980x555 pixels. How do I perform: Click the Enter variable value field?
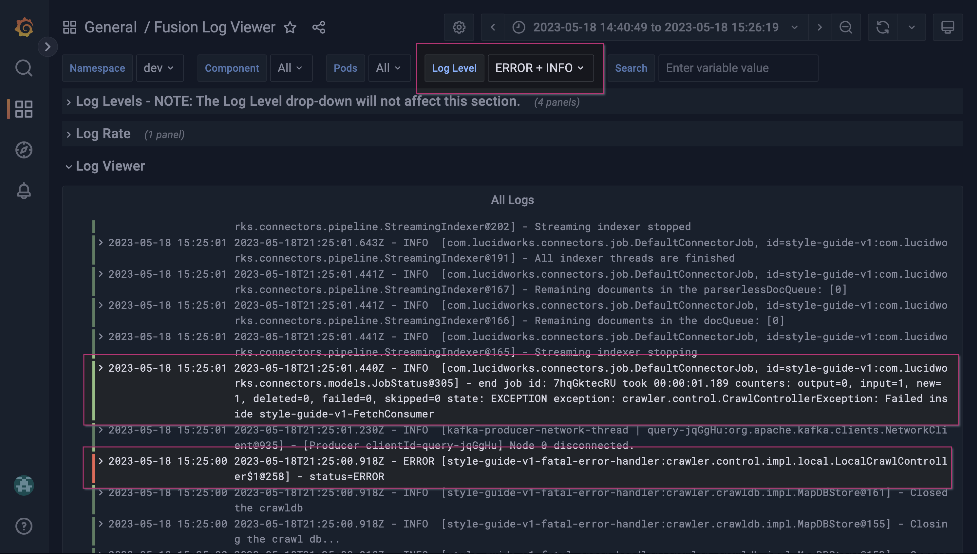coord(738,68)
